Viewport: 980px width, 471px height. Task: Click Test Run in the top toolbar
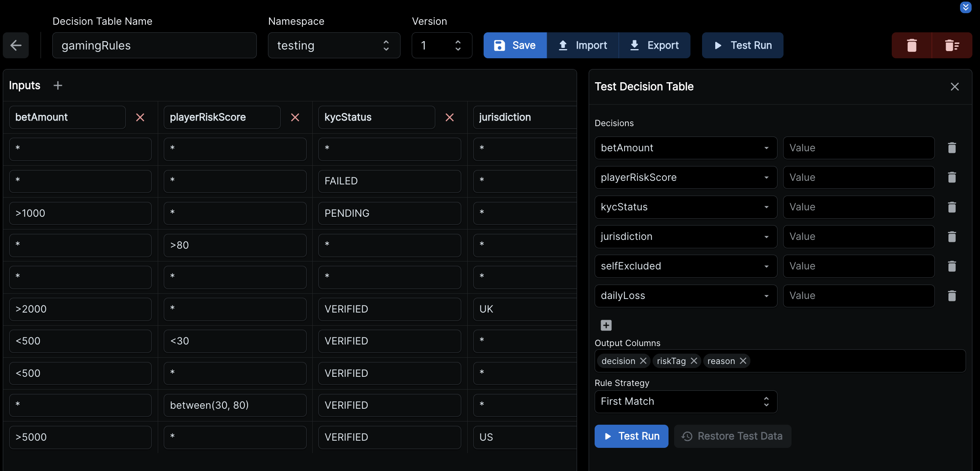(x=743, y=46)
